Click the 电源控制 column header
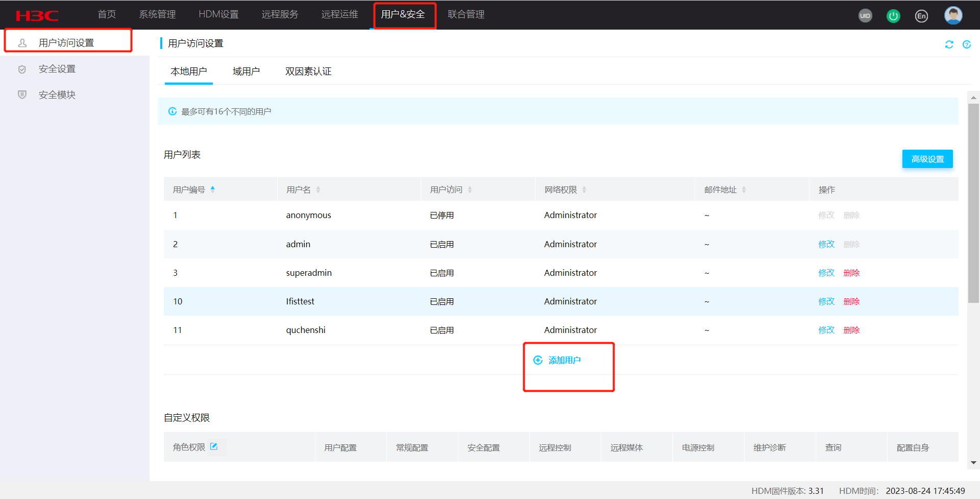Screen dimensions: 980x499 pos(698,447)
